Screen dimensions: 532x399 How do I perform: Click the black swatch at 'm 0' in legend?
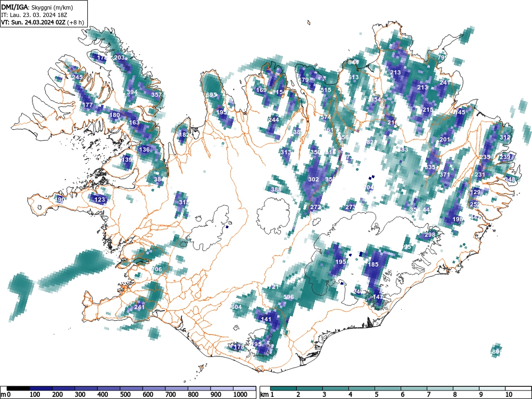click(x=18, y=388)
